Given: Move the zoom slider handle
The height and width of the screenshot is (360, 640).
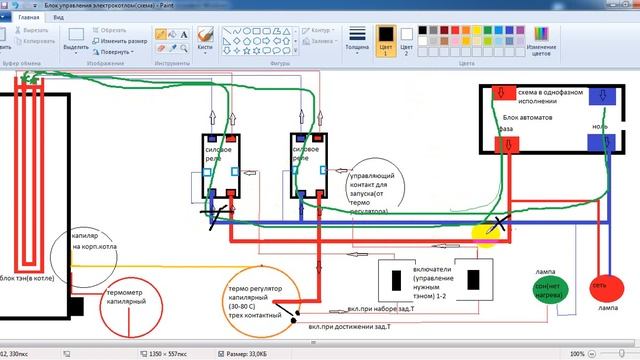Looking at the screenshot, I should point(622,353).
